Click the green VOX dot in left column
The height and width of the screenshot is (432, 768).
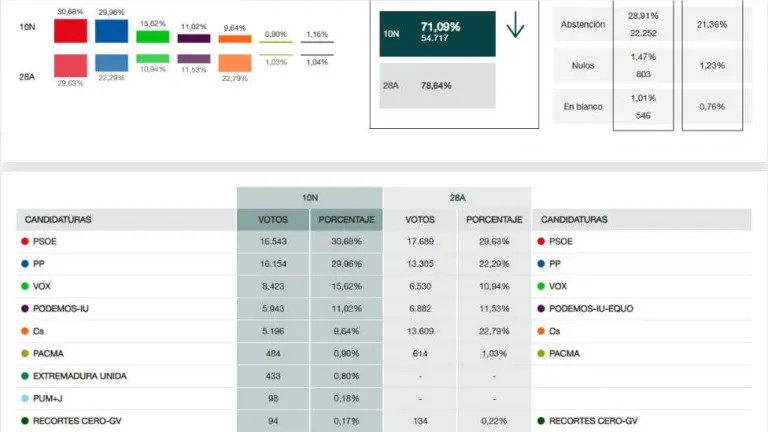24,286
